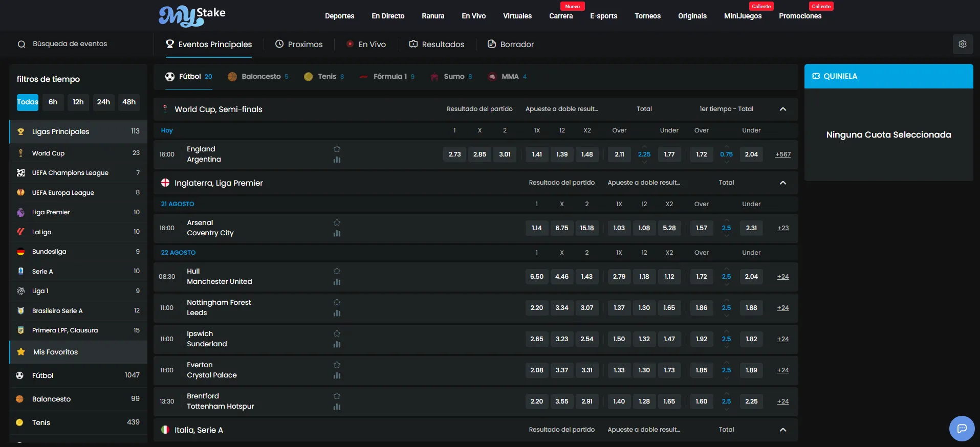
Task: Open Fútbol category with 1047 events
Action: (x=78, y=375)
